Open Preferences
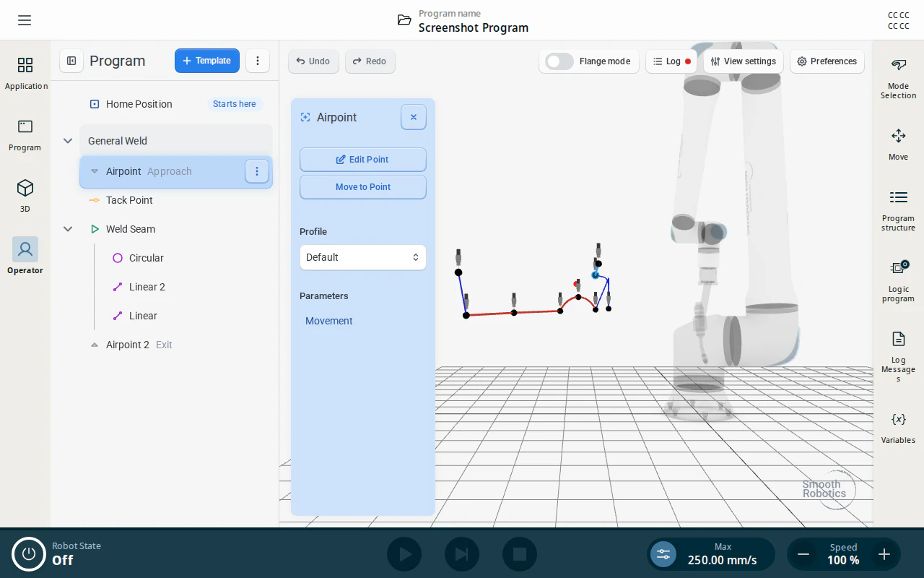The image size is (924, 578). pyautogui.click(x=827, y=61)
